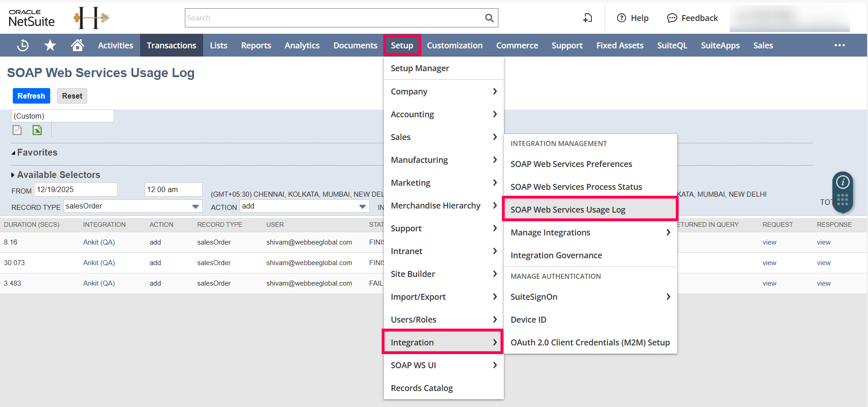Viewport: 868px width, 407px height.
Task: View request for the 8.16 duration row
Action: pyautogui.click(x=769, y=242)
